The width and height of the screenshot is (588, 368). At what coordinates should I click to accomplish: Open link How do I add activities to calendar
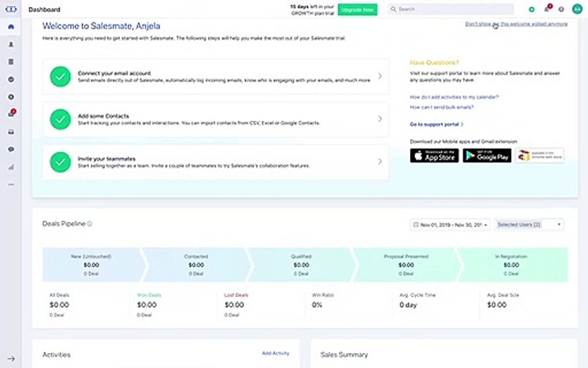click(454, 97)
